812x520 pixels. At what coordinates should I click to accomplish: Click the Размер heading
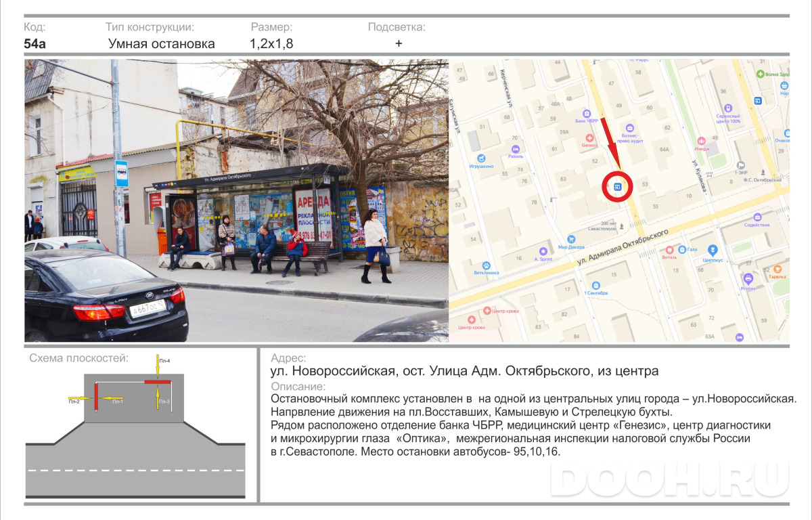tap(271, 27)
